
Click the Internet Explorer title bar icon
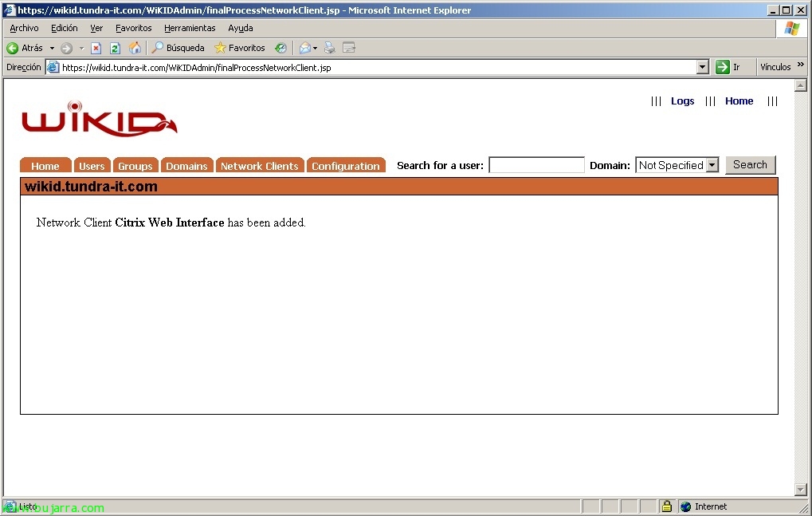click(10, 10)
